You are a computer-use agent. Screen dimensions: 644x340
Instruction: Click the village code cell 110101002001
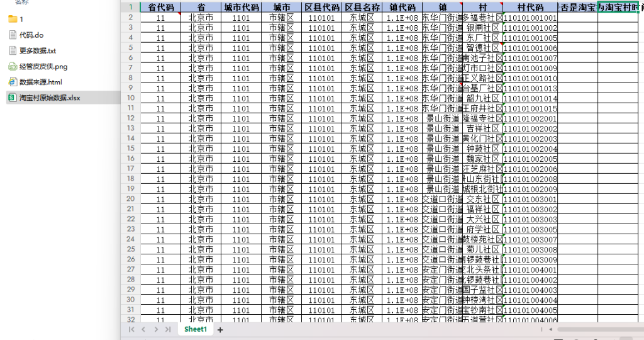[530, 118]
